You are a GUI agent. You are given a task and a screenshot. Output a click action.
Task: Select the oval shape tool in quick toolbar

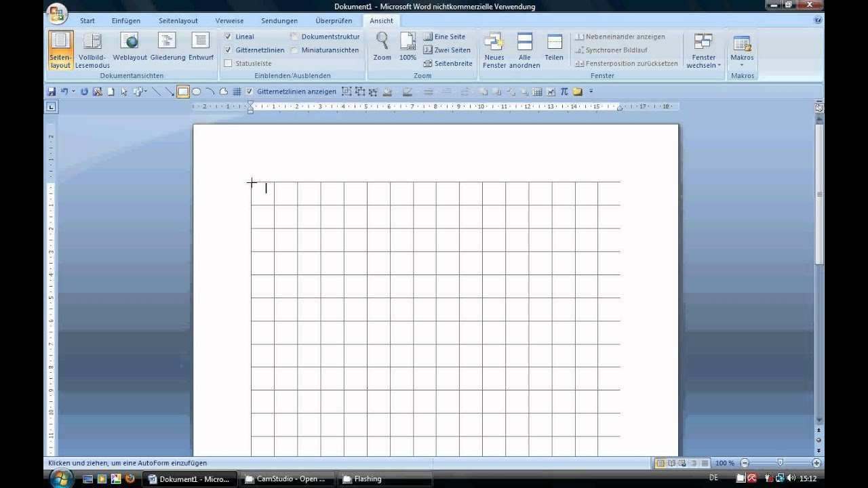[x=197, y=91]
